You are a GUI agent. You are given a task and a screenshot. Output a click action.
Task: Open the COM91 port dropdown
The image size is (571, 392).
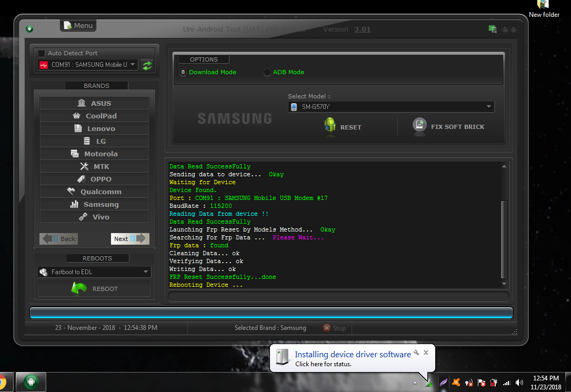point(87,65)
